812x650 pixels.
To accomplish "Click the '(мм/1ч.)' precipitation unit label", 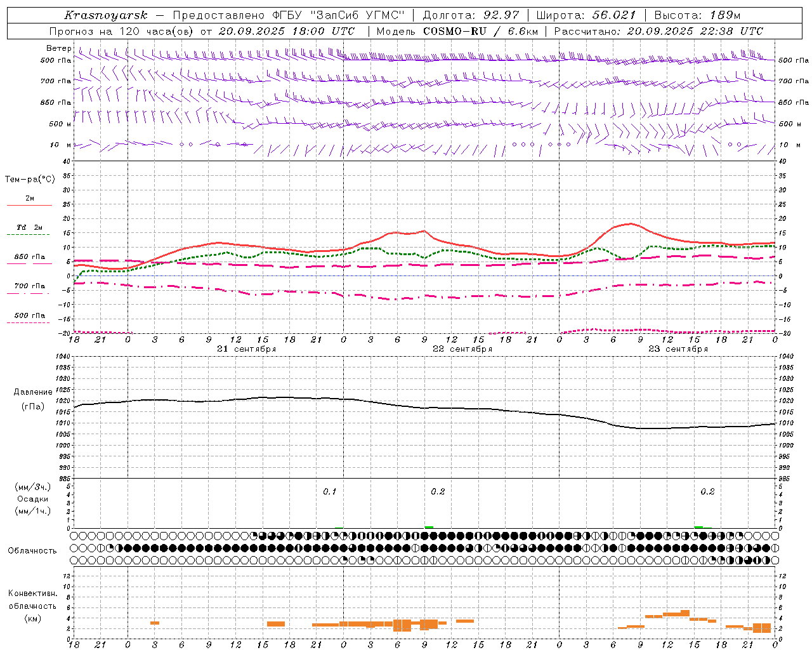I will (33, 511).
